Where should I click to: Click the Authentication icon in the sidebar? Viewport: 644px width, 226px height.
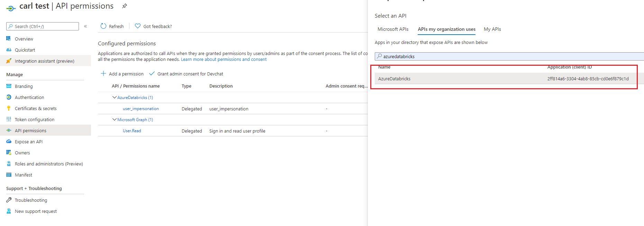coord(9,97)
